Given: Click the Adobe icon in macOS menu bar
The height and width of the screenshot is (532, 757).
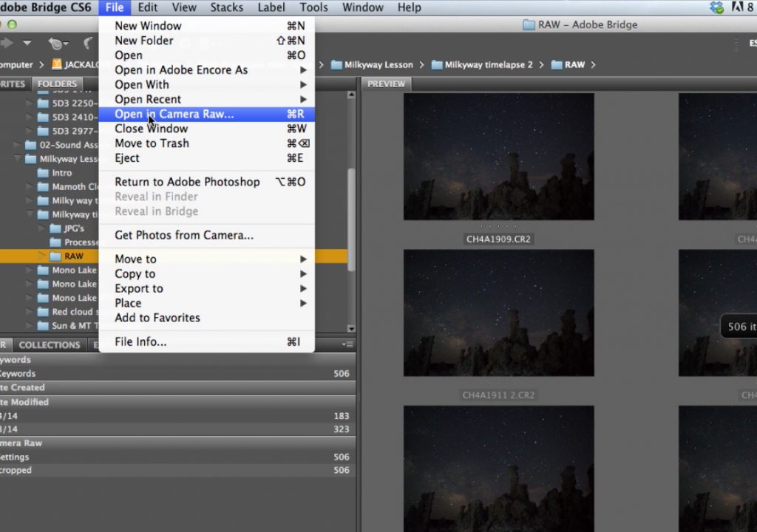Looking at the screenshot, I should (737, 7).
